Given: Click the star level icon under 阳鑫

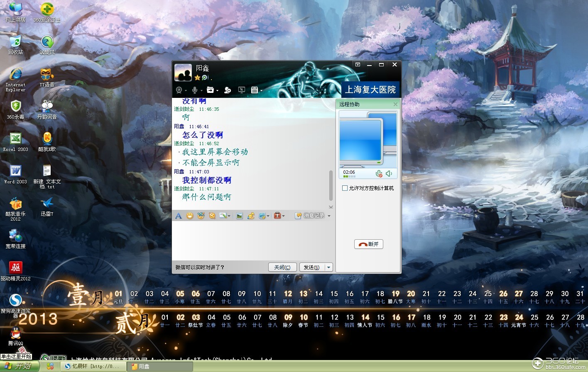Looking at the screenshot, I should point(197,78).
